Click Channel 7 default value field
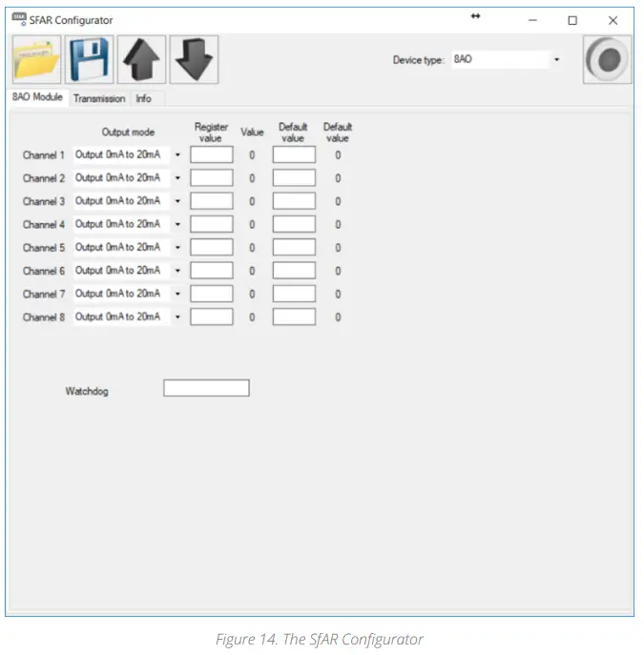Viewport: 644px width, 655px height. pyautogui.click(x=294, y=294)
